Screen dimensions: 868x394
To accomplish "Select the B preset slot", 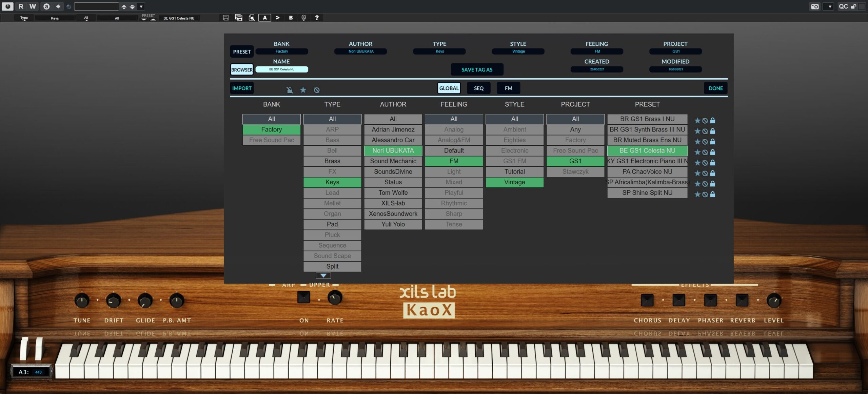I will [x=291, y=18].
